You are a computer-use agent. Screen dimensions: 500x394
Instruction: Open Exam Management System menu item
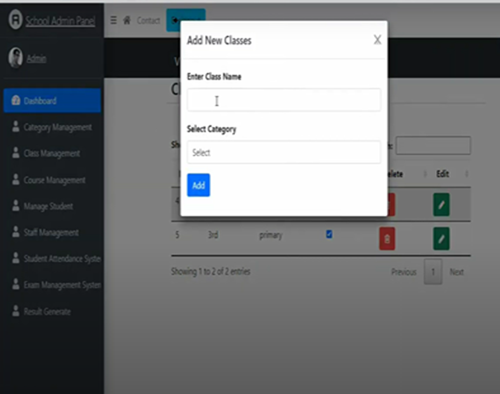pos(52,285)
